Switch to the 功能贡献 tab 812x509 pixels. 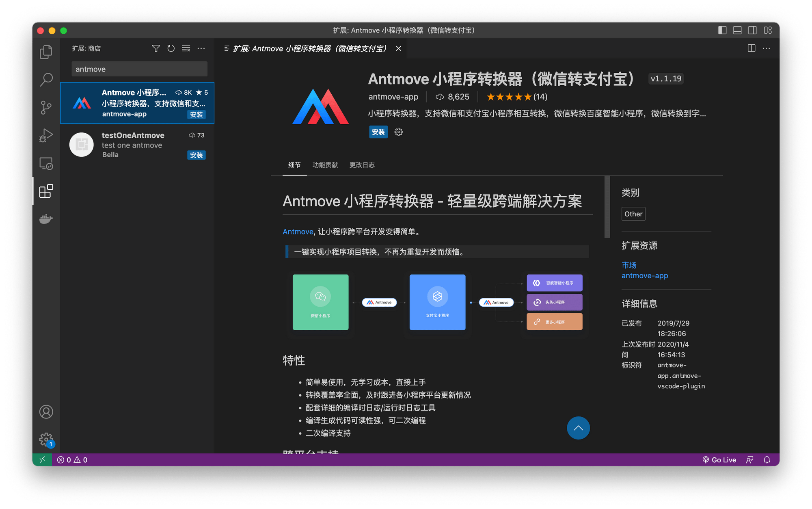[325, 165]
